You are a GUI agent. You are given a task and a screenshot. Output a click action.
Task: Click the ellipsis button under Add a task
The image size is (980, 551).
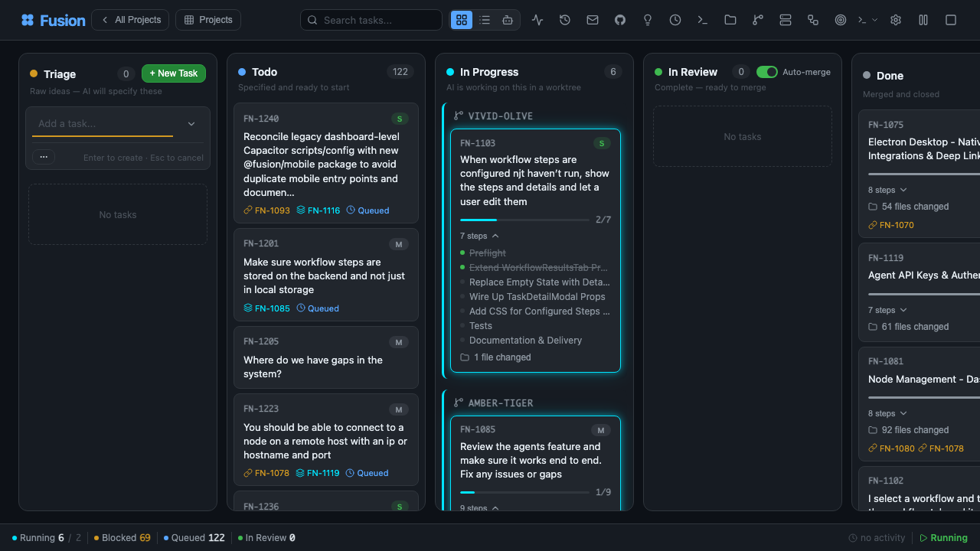pyautogui.click(x=44, y=156)
